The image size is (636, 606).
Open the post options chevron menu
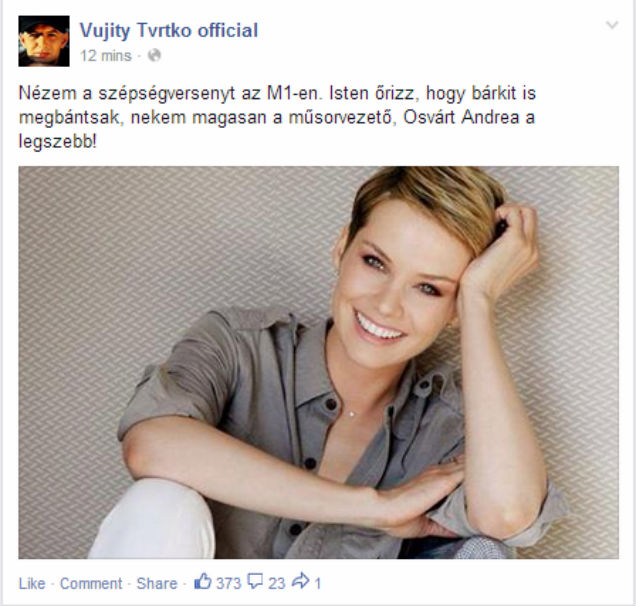coord(612,25)
